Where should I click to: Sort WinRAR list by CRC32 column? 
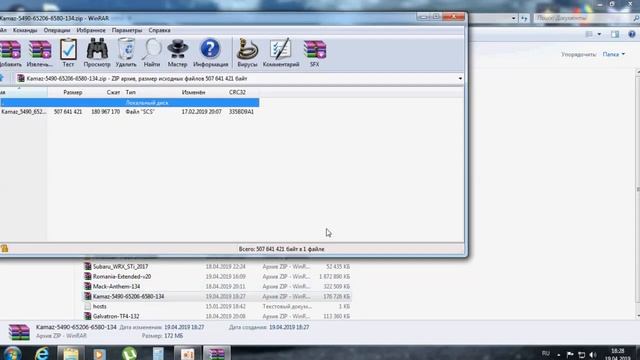(x=237, y=93)
